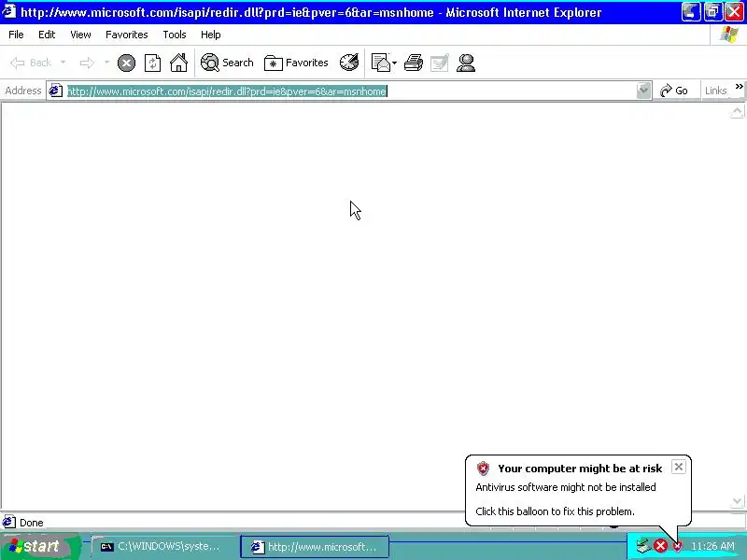Screen dimensions: 747x560
Task: Stop page loading with the Stop icon
Action: pos(126,63)
